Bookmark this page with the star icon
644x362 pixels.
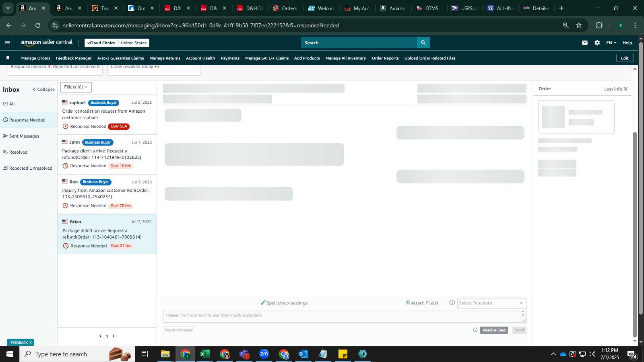(579, 25)
